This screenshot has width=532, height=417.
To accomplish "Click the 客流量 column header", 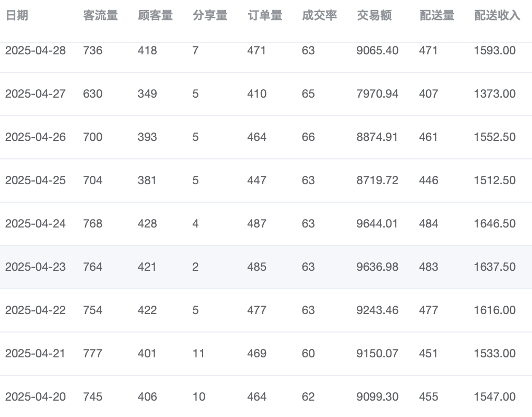I will (x=100, y=16).
